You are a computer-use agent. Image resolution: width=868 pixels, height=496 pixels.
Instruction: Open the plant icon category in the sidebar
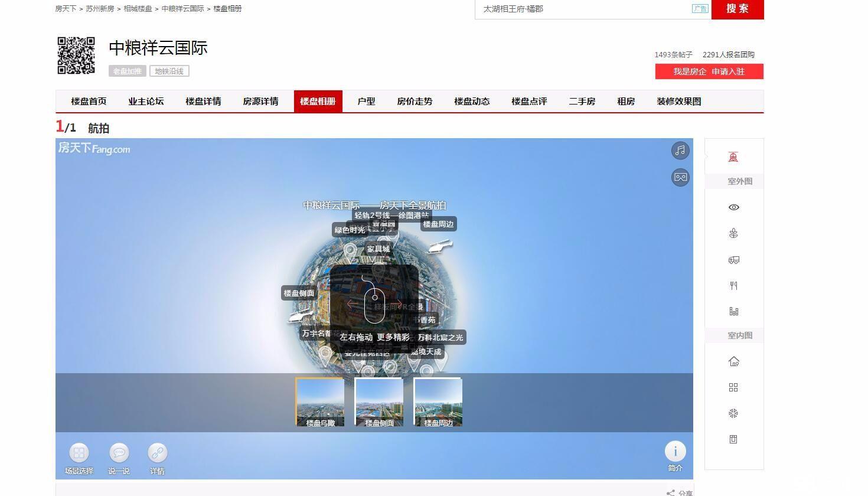click(x=733, y=233)
